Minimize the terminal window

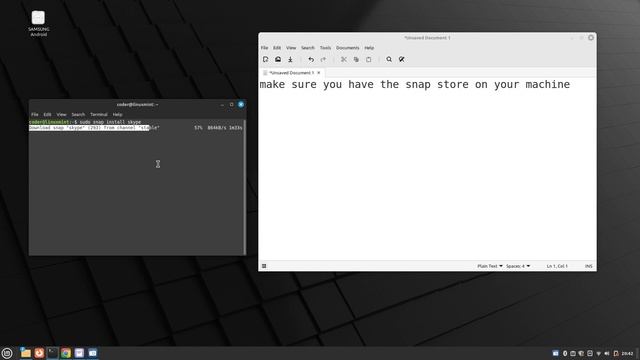tap(222, 104)
